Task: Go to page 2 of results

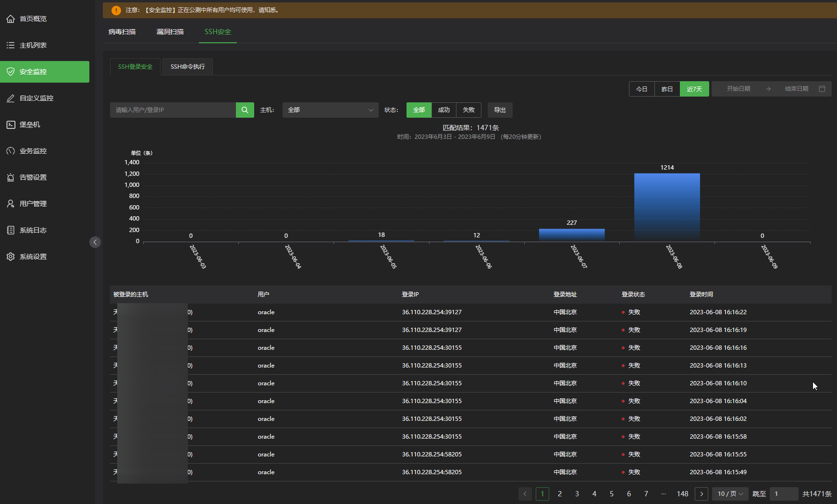Action: (559, 494)
